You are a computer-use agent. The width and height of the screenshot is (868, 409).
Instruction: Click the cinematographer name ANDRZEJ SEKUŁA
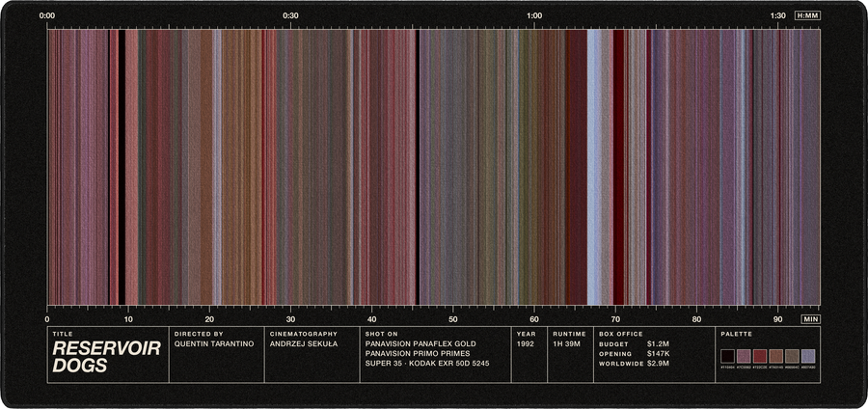click(x=304, y=343)
